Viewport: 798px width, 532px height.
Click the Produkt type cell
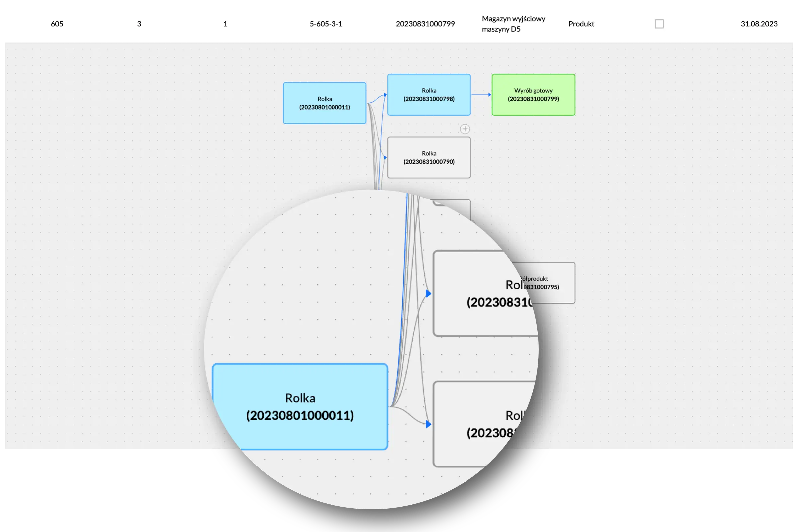(581, 24)
